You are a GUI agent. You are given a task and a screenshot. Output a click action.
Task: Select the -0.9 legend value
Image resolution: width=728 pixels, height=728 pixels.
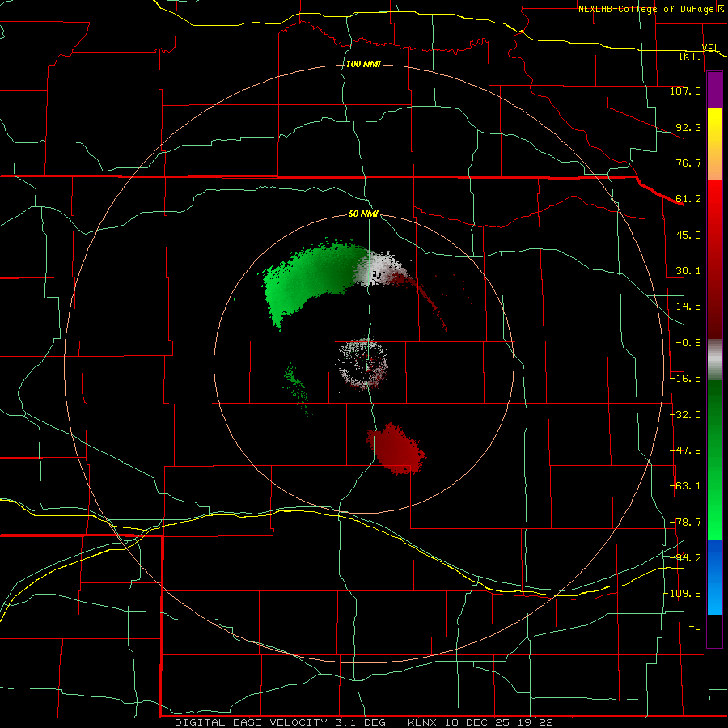(688, 343)
